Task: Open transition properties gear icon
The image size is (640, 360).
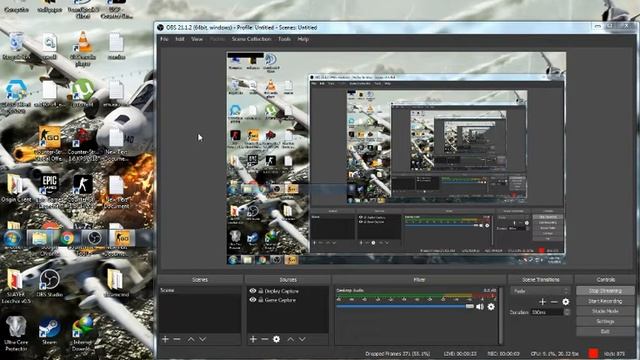Action: pos(565,302)
